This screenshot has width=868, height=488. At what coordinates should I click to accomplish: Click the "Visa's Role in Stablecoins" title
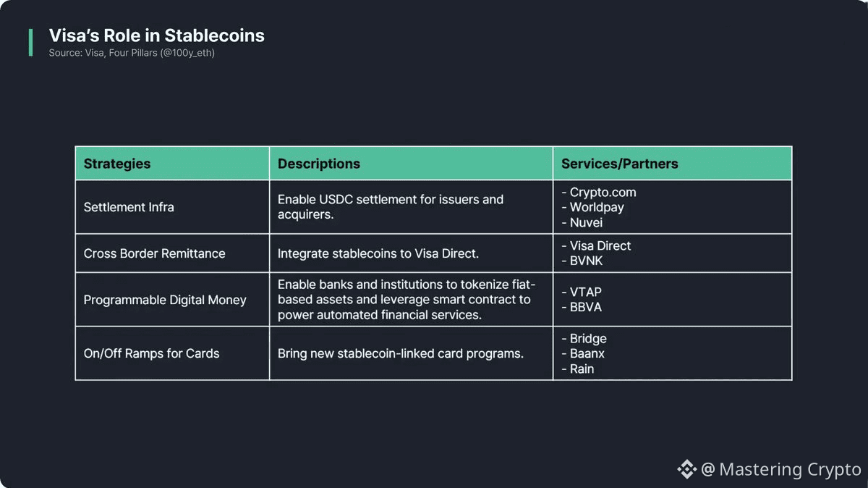coord(156,35)
